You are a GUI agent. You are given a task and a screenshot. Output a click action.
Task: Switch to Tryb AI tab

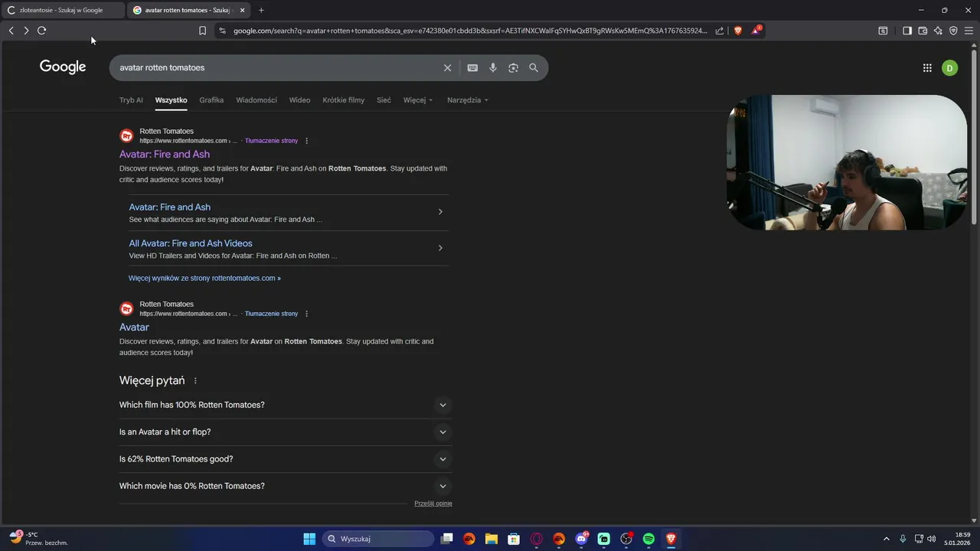(x=131, y=100)
